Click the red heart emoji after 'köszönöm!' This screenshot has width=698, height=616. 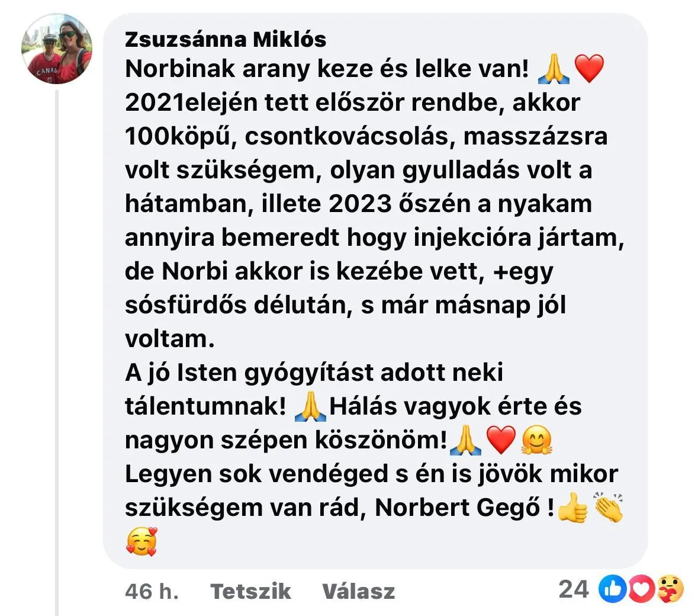501,440
